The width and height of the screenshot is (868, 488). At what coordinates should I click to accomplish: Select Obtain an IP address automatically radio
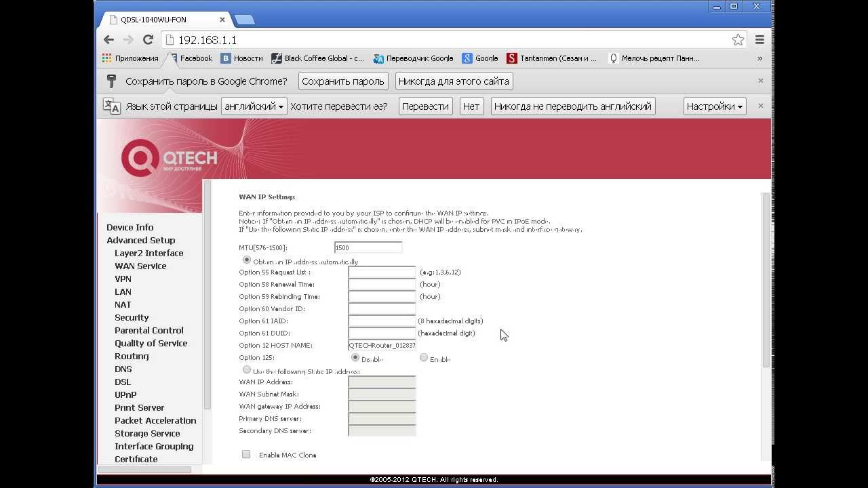[x=247, y=260]
